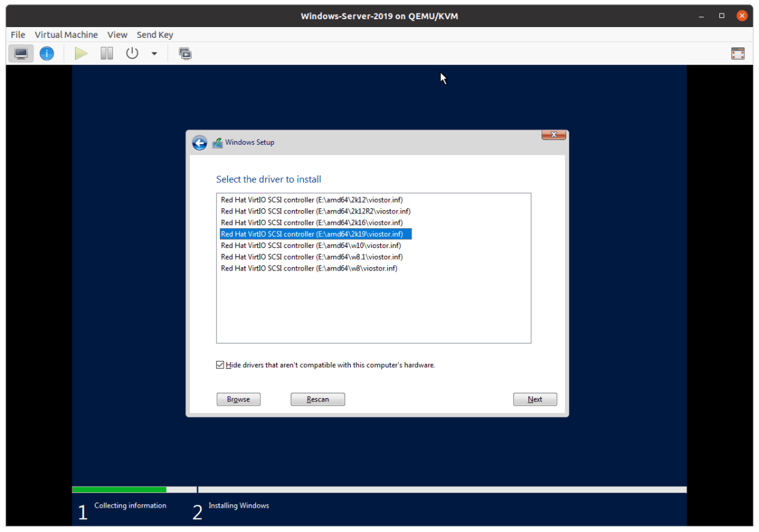Shut down the VM via the power icon
The image size is (759, 532).
(x=131, y=53)
